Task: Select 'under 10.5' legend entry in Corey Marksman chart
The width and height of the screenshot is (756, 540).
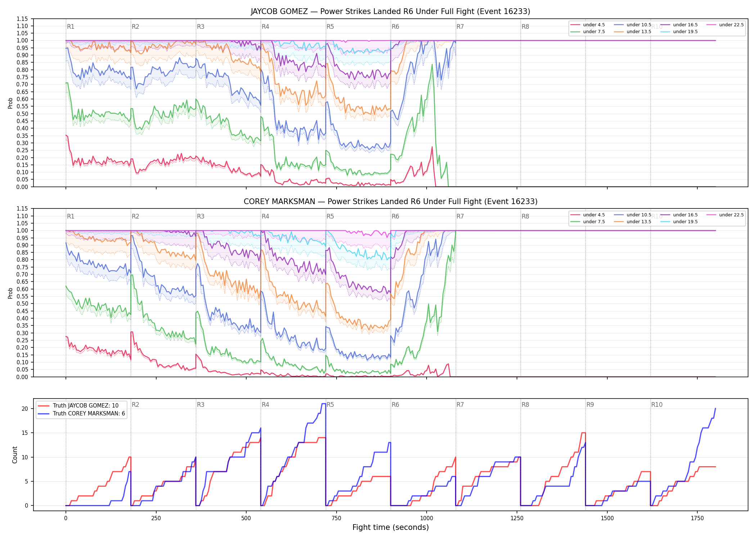Action: [633, 215]
